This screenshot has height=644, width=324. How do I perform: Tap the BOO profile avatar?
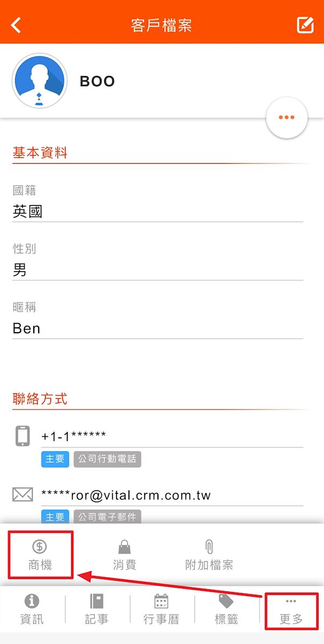[39, 81]
